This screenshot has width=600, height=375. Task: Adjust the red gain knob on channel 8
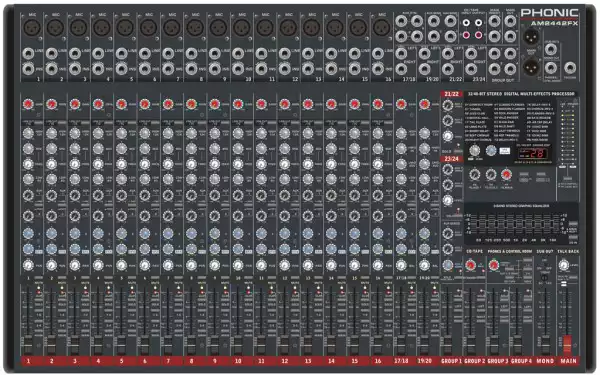[x=191, y=104]
